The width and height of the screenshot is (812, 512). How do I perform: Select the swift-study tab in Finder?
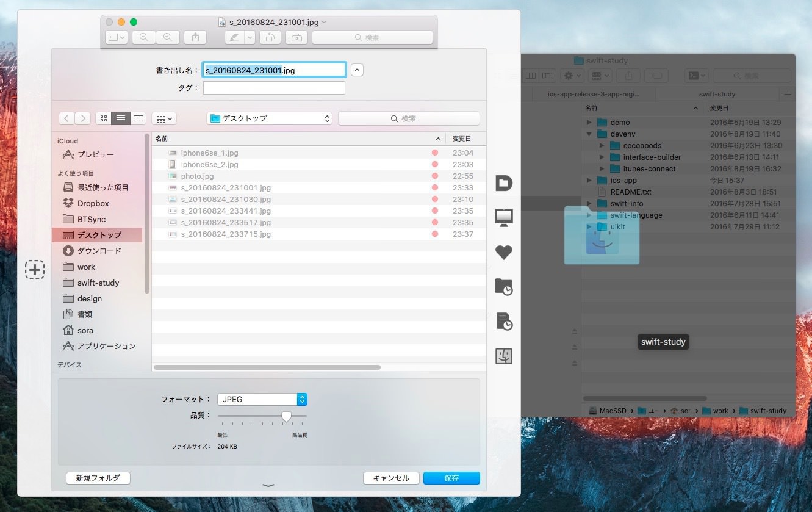(717, 94)
